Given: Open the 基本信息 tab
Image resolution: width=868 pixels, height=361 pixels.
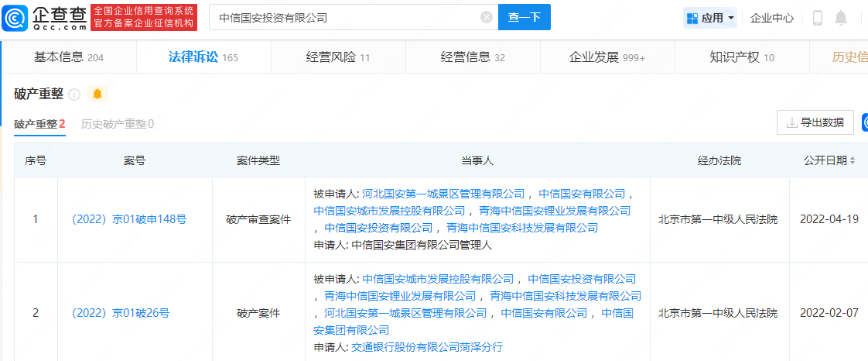Looking at the screenshot, I should click(x=69, y=57).
